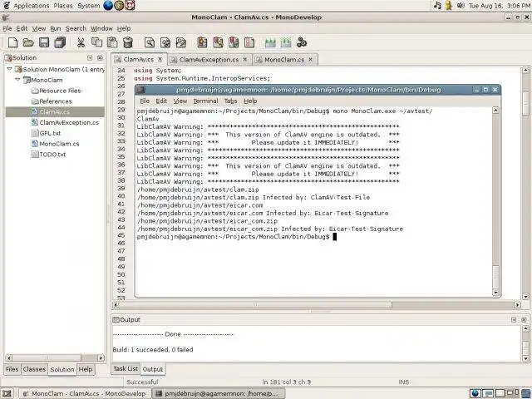
Task: Click the Solution panel's left header button
Action: point(90,58)
